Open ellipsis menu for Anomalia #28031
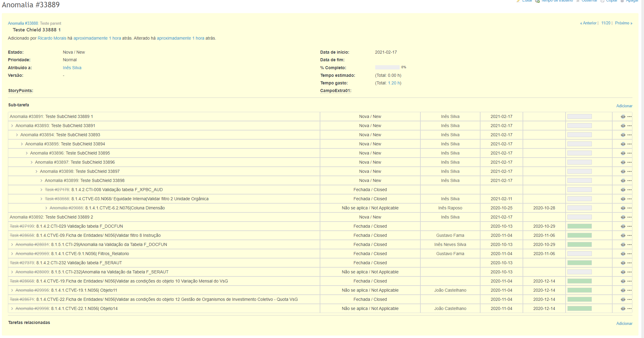The width and height of the screenshot is (644, 338). pos(629,244)
